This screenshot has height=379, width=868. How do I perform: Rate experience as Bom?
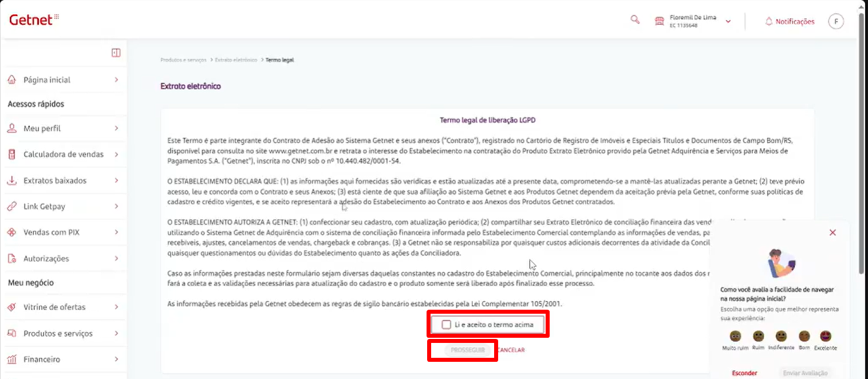click(804, 336)
